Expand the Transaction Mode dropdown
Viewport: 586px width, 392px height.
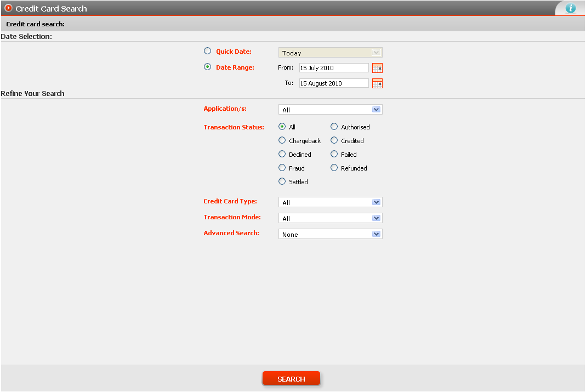pos(331,218)
